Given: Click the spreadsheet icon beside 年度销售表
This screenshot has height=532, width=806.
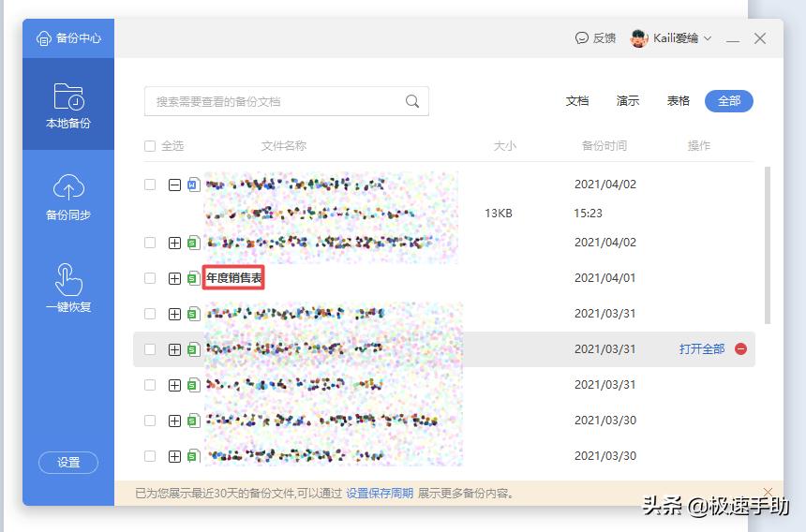Looking at the screenshot, I should coord(193,278).
